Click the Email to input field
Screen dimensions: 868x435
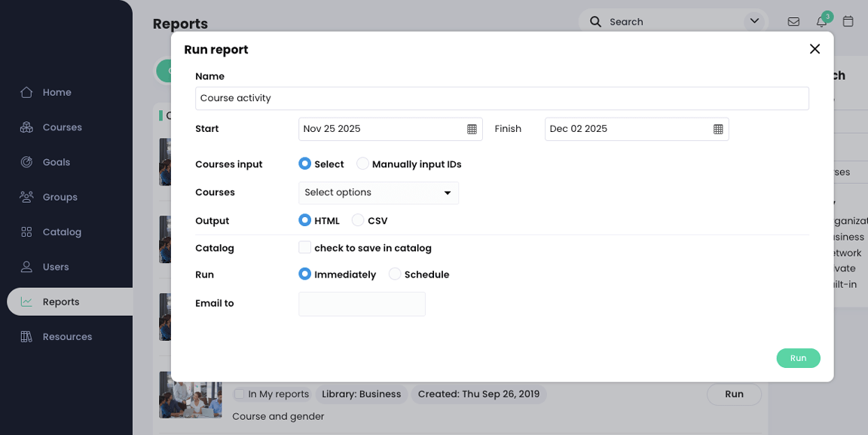362,305
